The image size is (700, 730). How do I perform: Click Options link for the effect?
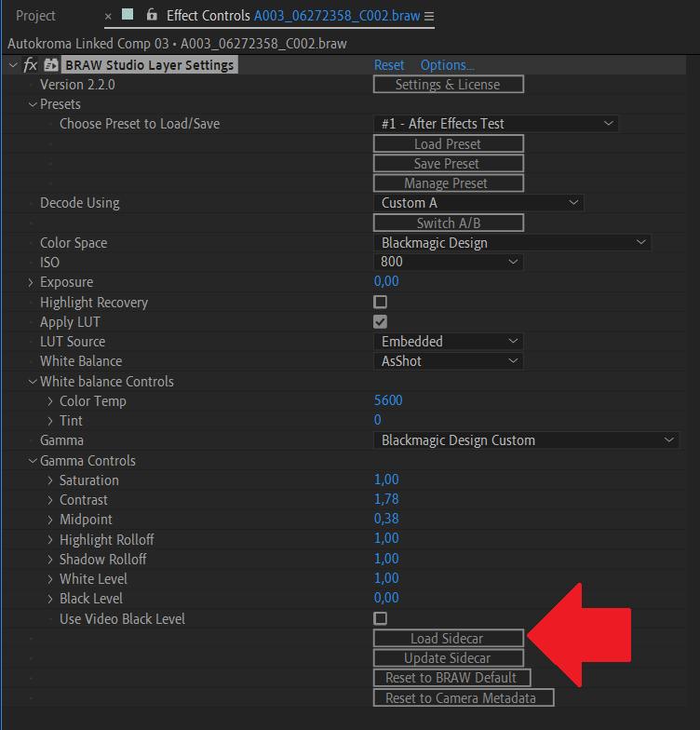coord(447,65)
